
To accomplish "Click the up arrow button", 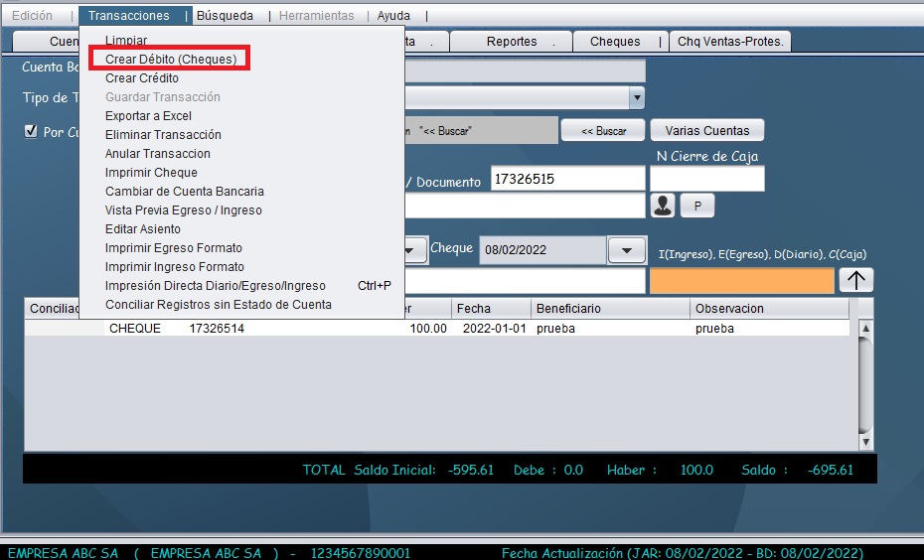I will (855, 280).
